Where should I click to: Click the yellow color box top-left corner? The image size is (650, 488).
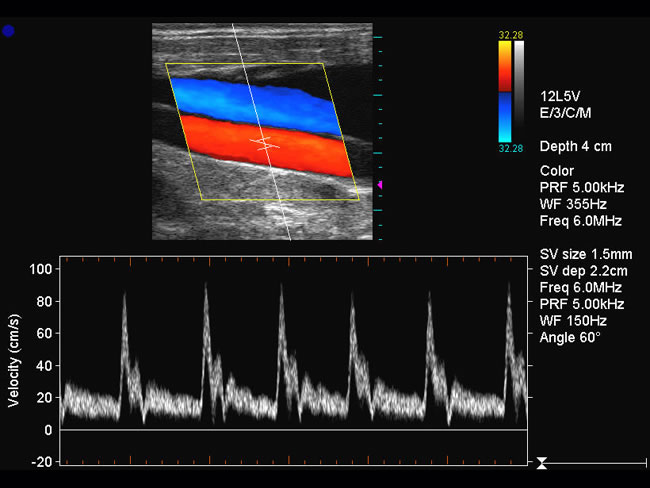click(166, 64)
